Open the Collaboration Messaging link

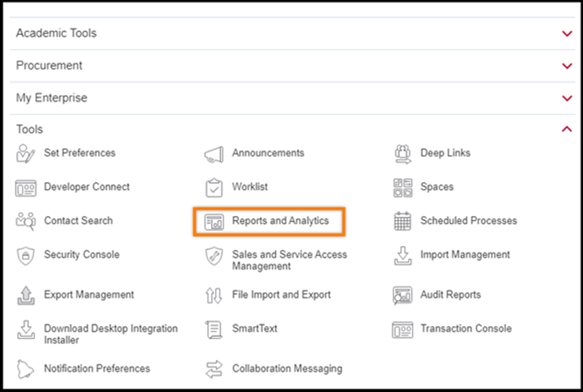click(x=287, y=369)
